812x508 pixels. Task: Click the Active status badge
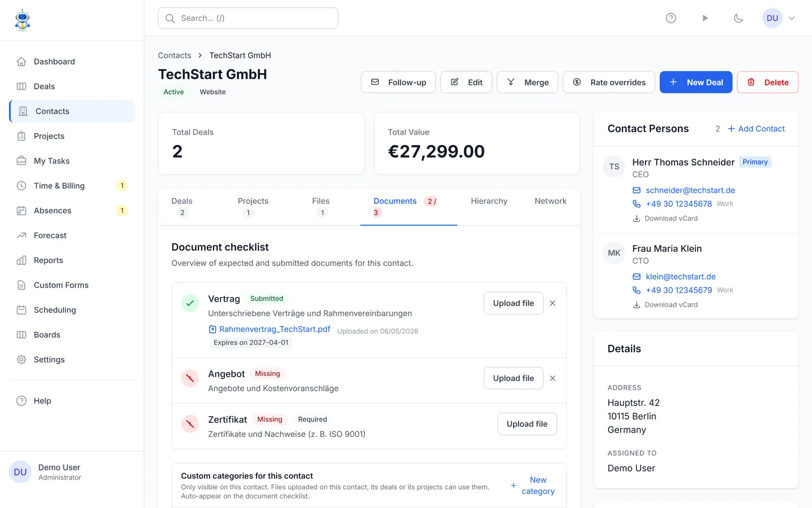point(174,92)
